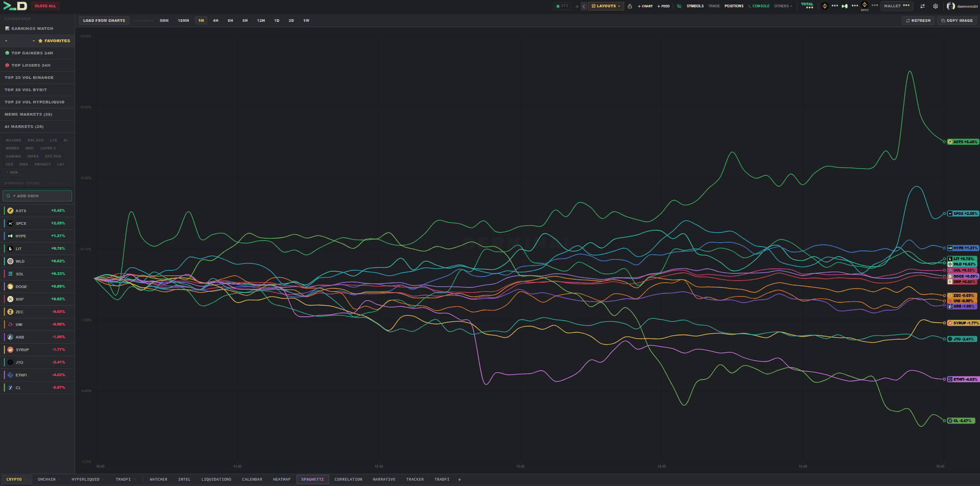Click the terminal logo icon at top-left
The height and width of the screenshot is (486, 980).
[15, 6]
